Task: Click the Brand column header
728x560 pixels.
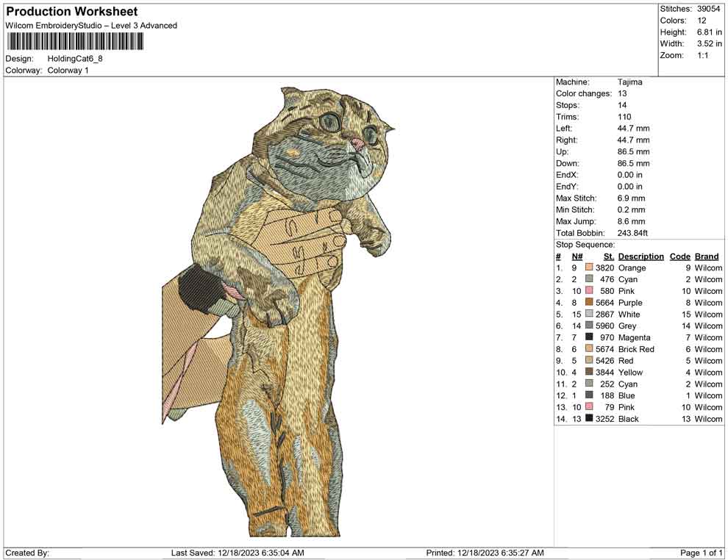Action: tap(707, 256)
